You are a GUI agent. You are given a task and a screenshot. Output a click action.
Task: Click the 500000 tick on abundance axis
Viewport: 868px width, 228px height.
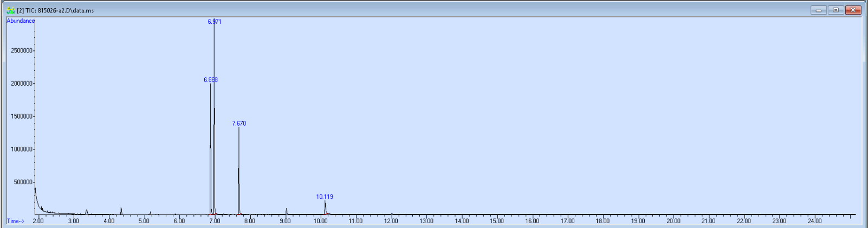[23, 182]
